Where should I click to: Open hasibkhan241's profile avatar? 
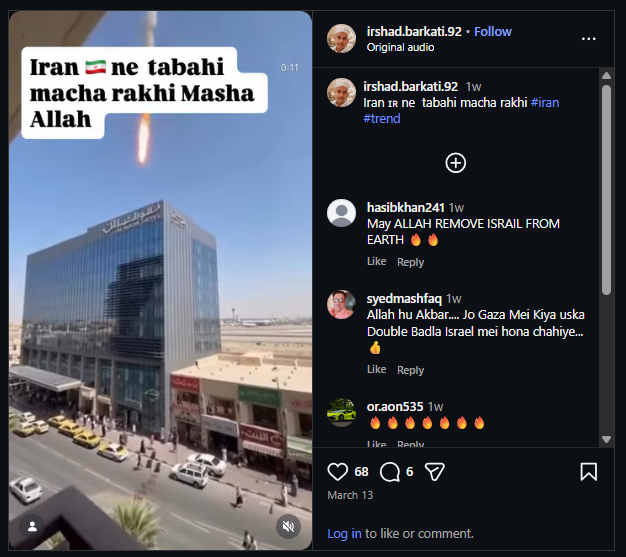click(341, 213)
